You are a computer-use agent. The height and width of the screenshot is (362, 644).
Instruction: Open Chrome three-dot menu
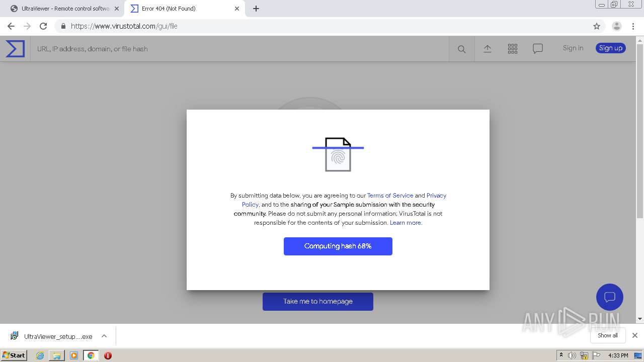coord(633,26)
